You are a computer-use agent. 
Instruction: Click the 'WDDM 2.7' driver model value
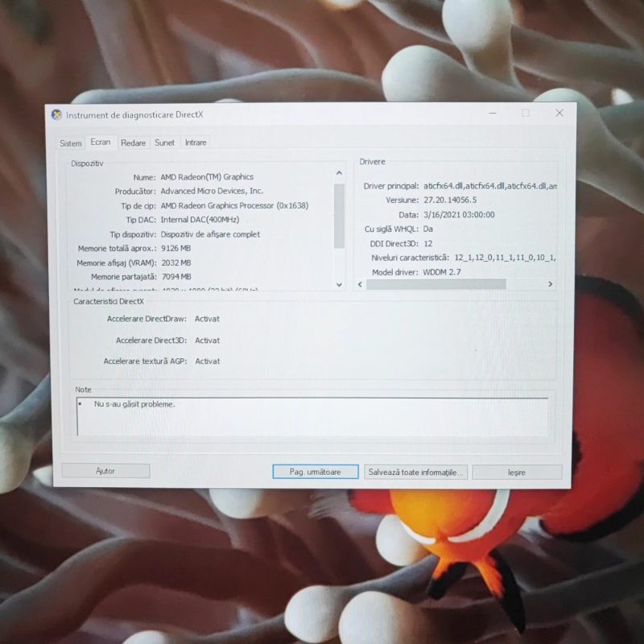tap(442, 272)
